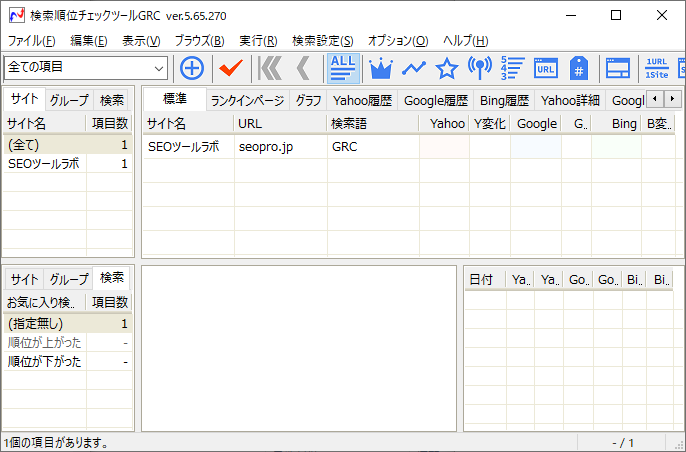Image resolution: width=686 pixels, height=452 pixels.
Task: Click the split window layout icon
Action: pos(618,69)
